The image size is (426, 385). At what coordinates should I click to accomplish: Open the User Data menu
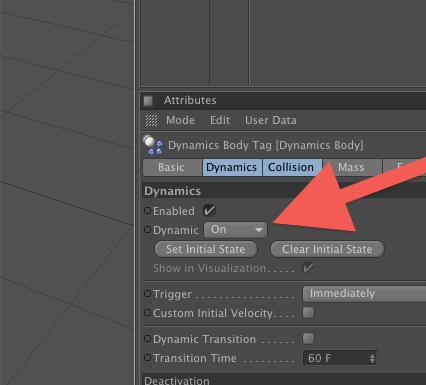click(x=271, y=120)
